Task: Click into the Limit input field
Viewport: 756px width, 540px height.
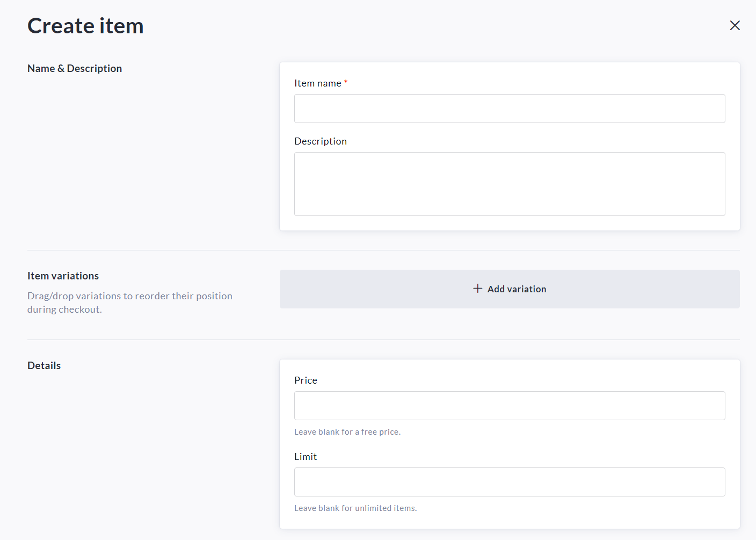Action: coord(509,482)
